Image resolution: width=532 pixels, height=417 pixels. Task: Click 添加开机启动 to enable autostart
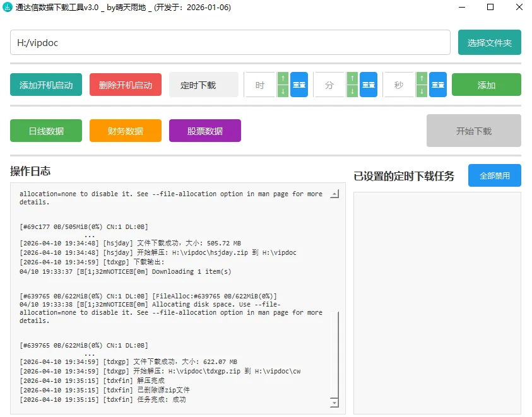pyautogui.click(x=46, y=85)
